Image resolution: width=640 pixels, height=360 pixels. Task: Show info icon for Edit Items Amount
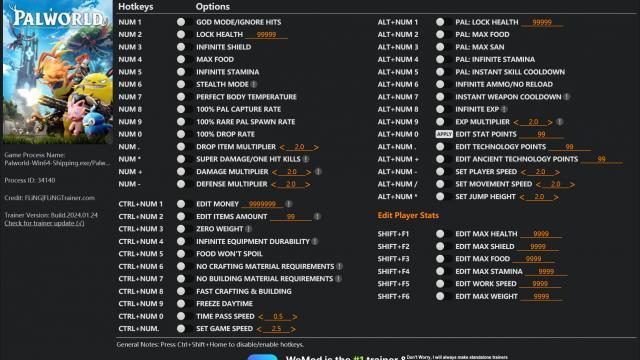[x=317, y=216]
